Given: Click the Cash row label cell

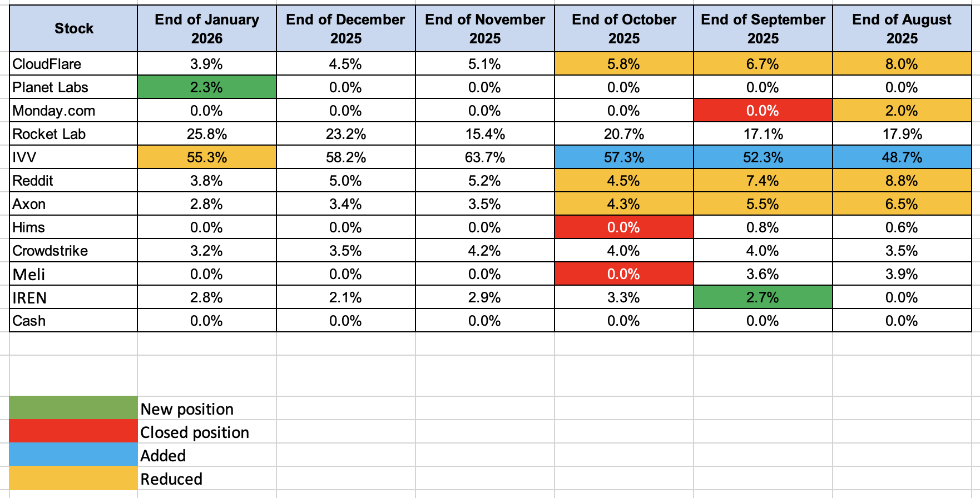Looking at the screenshot, I should click(x=29, y=321).
